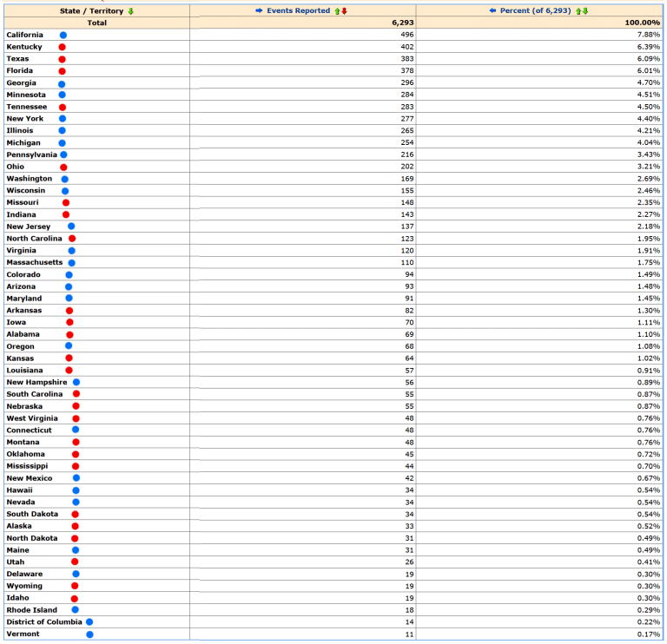Open the Florida state row label
The height and width of the screenshot is (644, 667).
[20, 71]
